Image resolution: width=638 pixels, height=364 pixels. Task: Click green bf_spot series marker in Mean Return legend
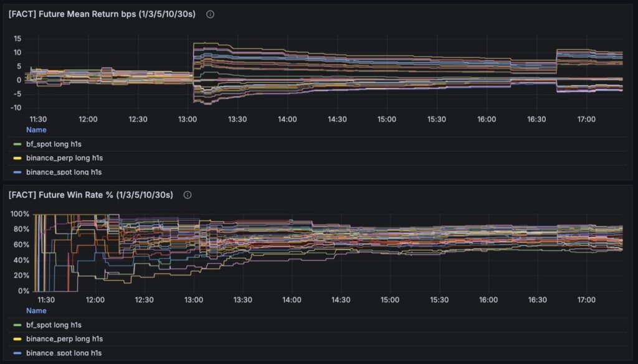pos(17,144)
